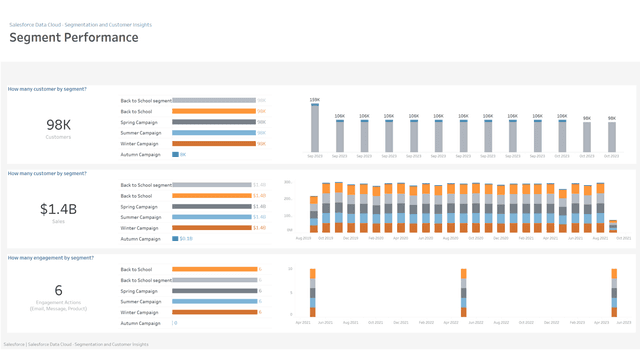Click the last 98K column bar
The height and width of the screenshot is (363, 640).
[x=612, y=137]
